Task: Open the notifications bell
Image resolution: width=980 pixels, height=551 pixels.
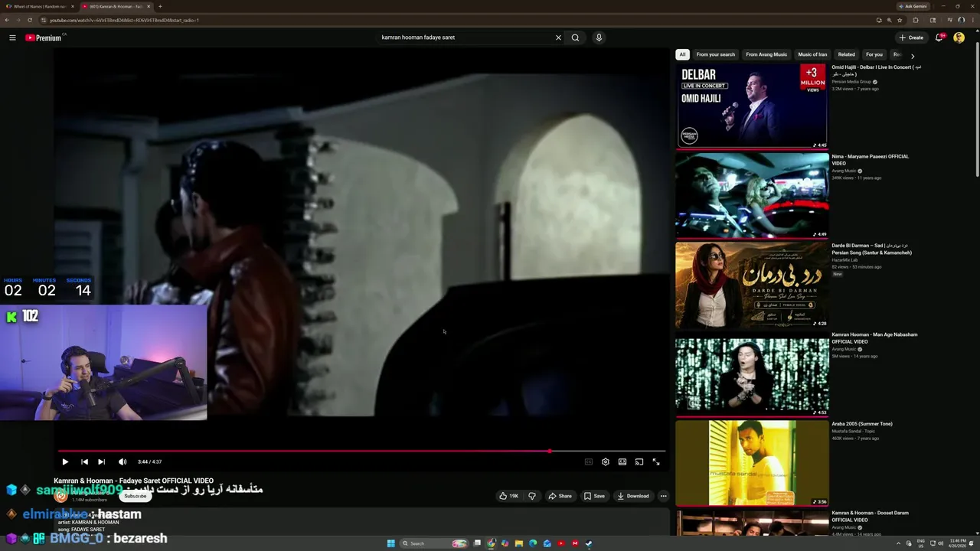Action: point(939,37)
